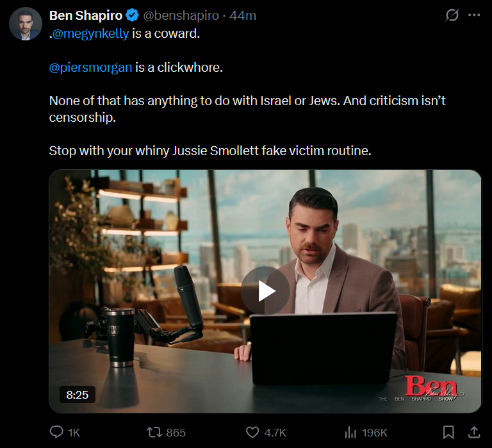This screenshot has height=448, width=492.
Task: Open Ben Shapiro's profile avatar
Action: click(x=26, y=24)
